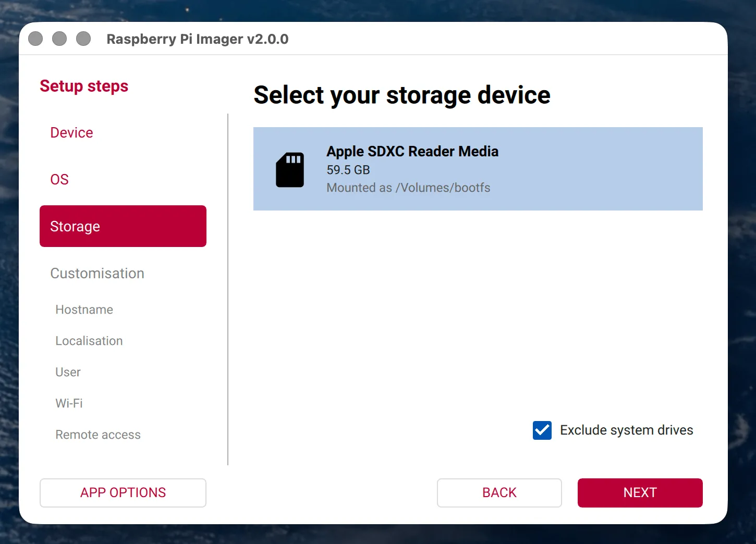Minimize the Imager window

[x=59, y=39]
